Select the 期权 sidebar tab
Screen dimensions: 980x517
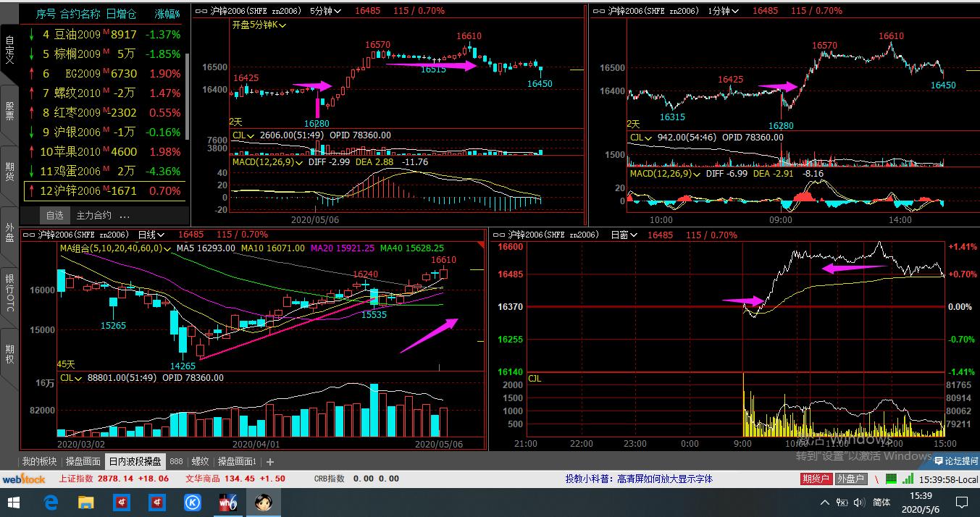pos(9,354)
